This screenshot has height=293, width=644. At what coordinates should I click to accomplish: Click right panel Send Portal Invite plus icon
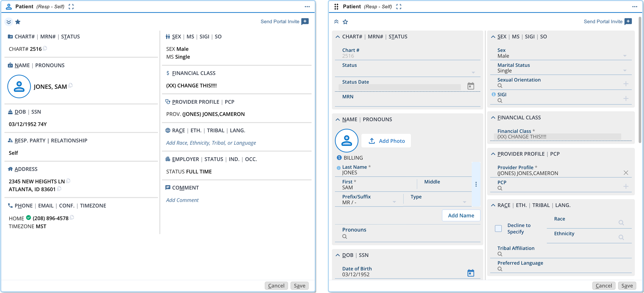pos(628,22)
